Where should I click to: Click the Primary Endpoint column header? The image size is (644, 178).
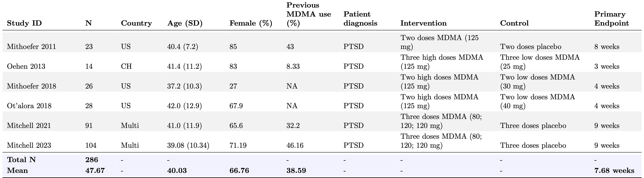pyautogui.click(x=611, y=19)
